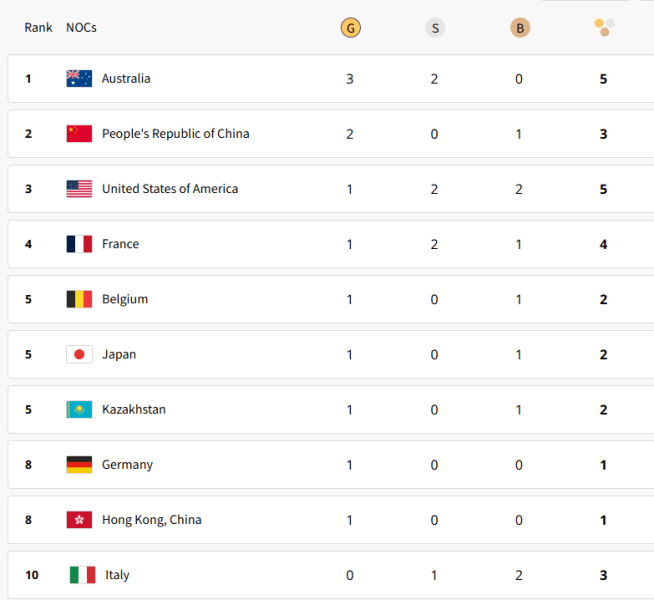
Task: Open the People's Republic of China link
Action: (x=175, y=134)
